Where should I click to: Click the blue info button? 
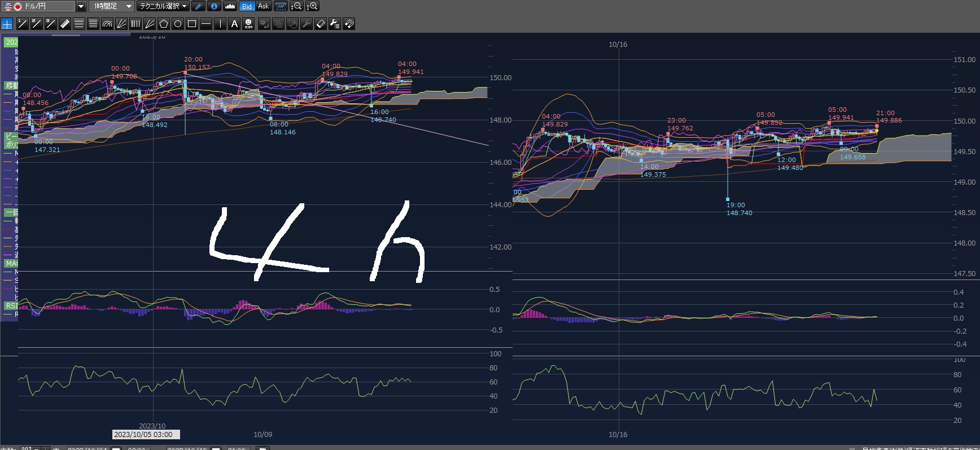(x=214, y=6)
